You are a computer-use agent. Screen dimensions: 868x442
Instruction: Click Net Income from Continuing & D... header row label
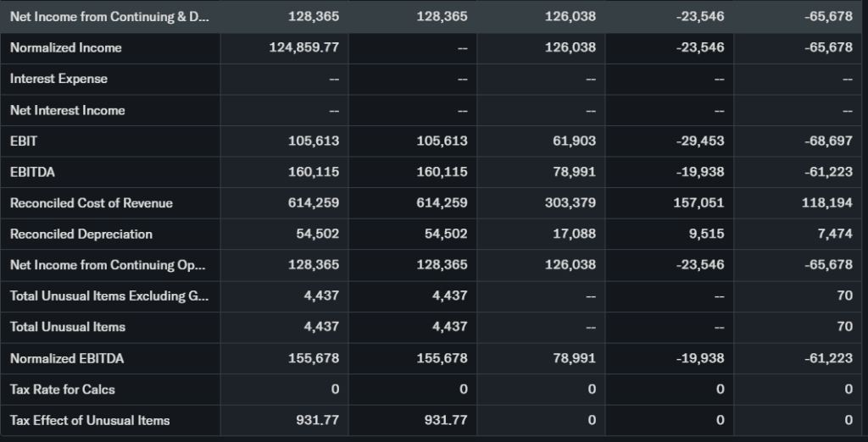tap(107, 16)
